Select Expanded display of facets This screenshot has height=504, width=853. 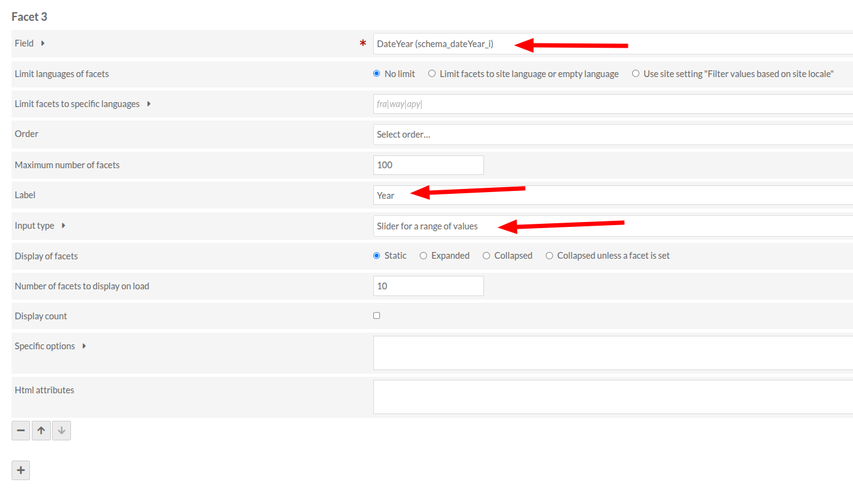pos(423,256)
